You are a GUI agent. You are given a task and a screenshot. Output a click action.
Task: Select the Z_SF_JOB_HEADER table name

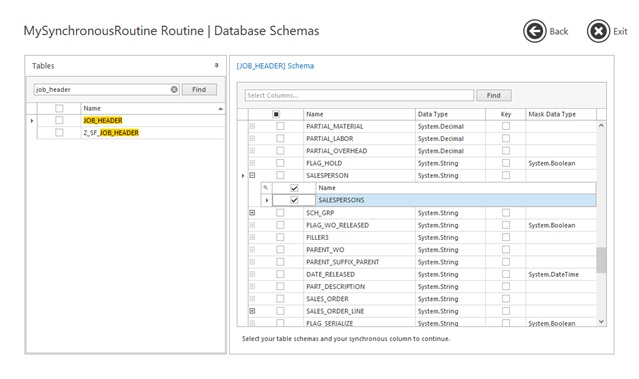click(111, 132)
